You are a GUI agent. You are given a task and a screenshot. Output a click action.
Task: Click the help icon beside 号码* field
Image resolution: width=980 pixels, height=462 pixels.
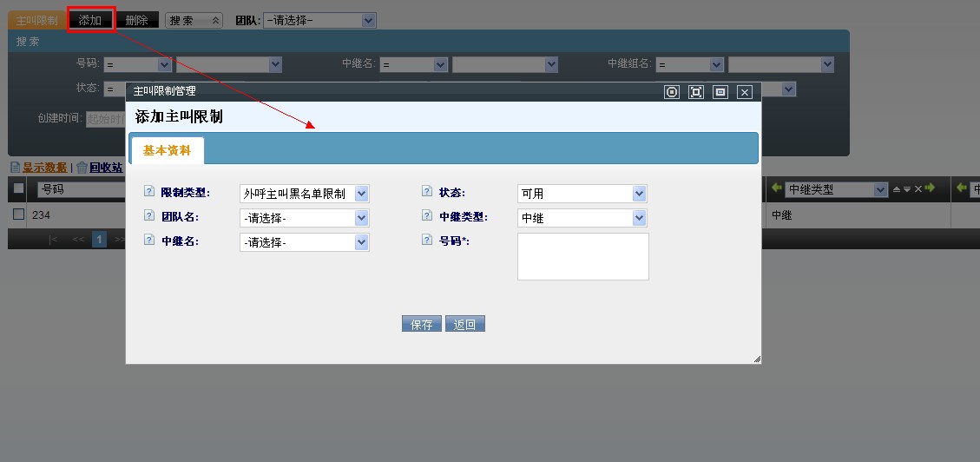coord(427,241)
